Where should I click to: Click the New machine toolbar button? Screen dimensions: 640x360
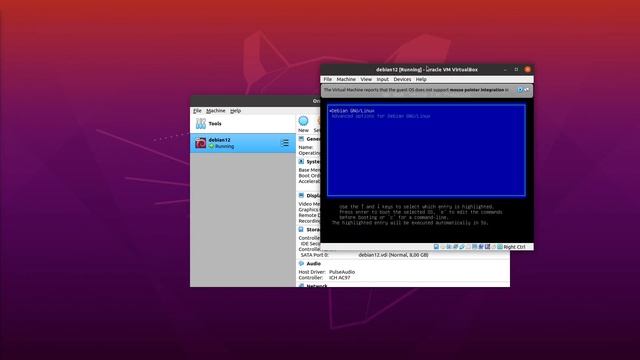[303, 124]
